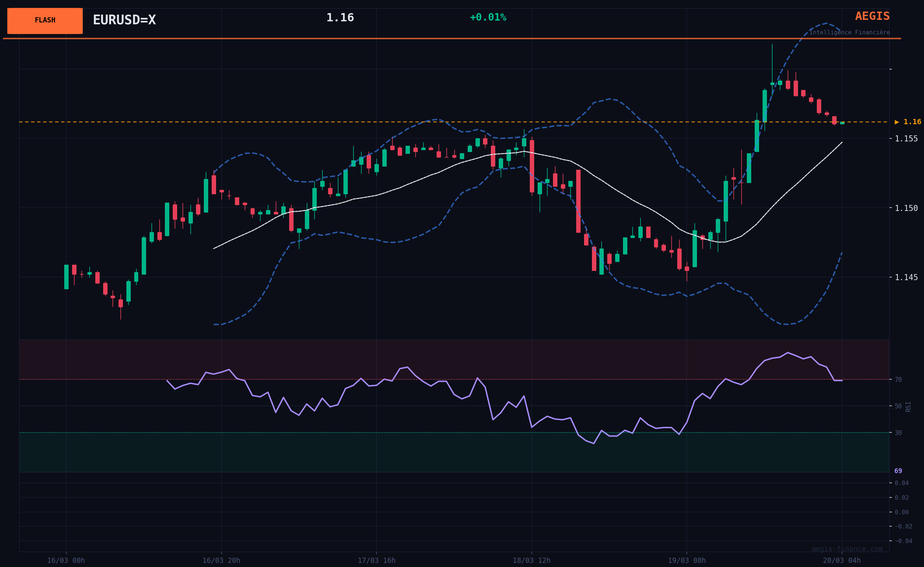Click the 1.145 price axis label
This screenshot has width=924, height=567.
pos(906,278)
